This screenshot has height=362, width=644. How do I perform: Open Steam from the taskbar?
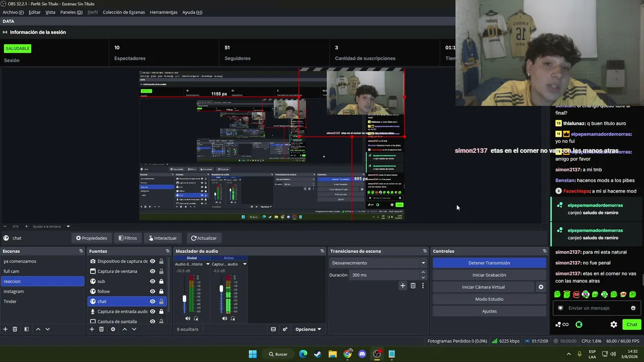pos(317,354)
